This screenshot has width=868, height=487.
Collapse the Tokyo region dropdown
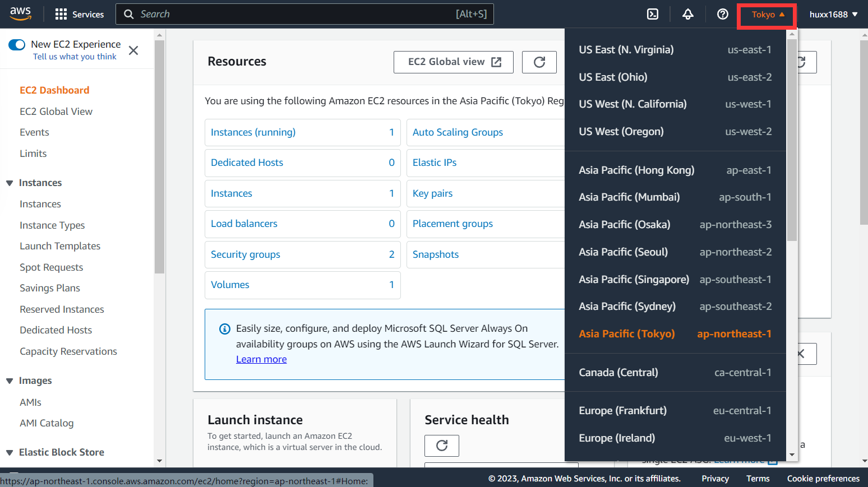(768, 15)
